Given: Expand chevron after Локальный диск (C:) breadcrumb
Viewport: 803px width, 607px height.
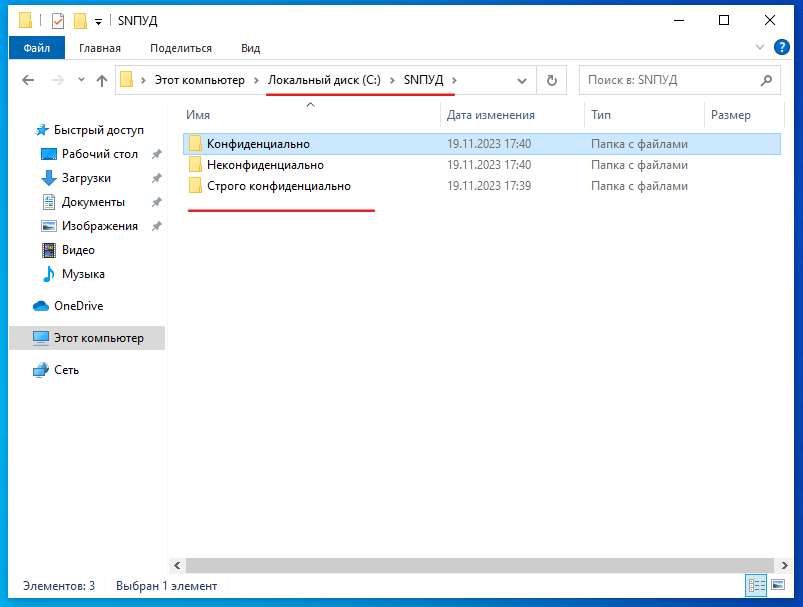Looking at the screenshot, I should [392, 80].
